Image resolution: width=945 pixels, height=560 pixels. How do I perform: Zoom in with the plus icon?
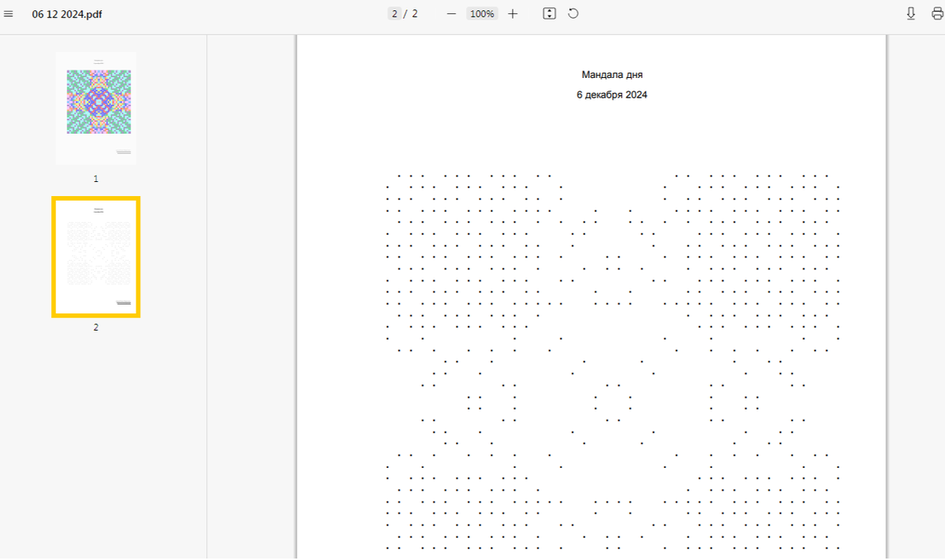[x=513, y=14]
